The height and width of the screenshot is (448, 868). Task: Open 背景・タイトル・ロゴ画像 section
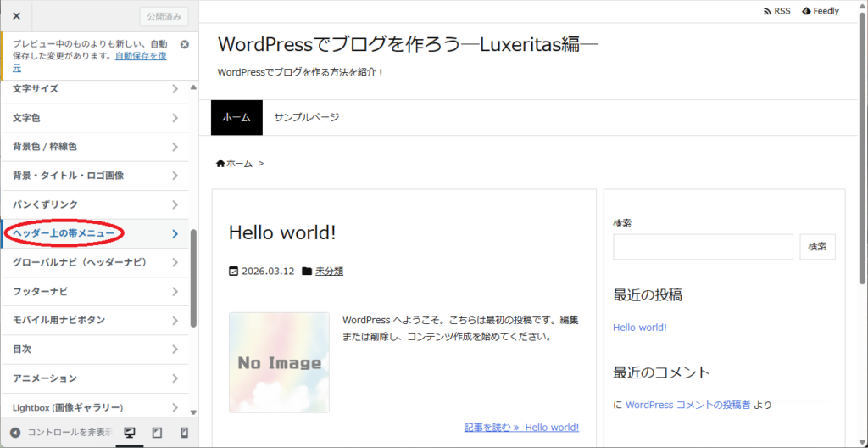coord(95,176)
